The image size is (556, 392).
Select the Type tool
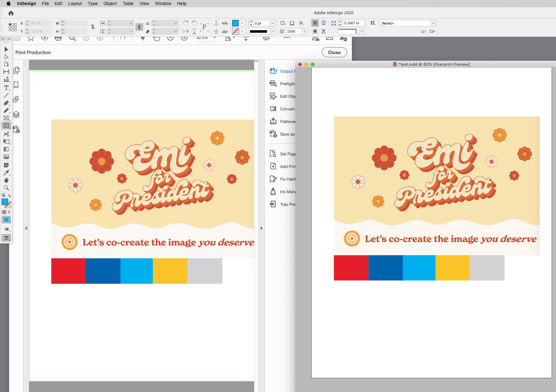coord(6,88)
